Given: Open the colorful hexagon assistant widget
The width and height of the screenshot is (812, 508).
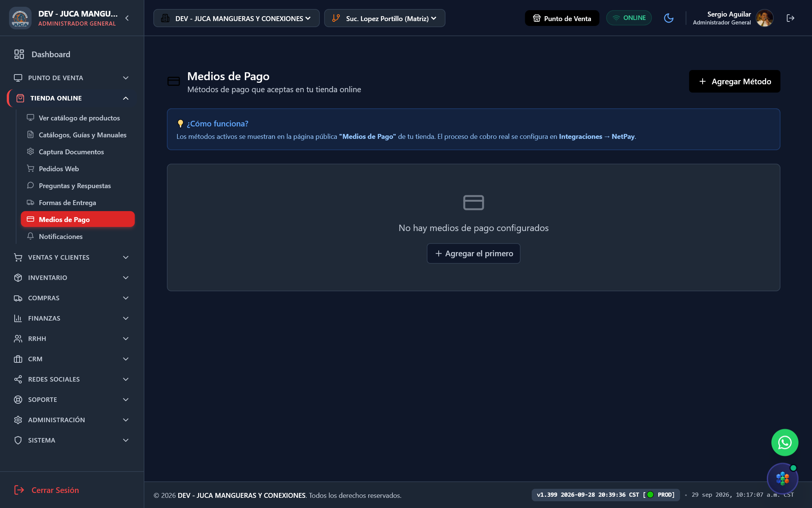Looking at the screenshot, I should coord(783,478).
